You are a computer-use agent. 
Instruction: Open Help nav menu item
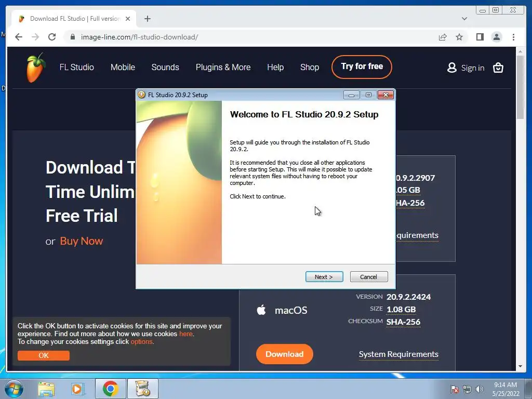pyautogui.click(x=275, y=67)
